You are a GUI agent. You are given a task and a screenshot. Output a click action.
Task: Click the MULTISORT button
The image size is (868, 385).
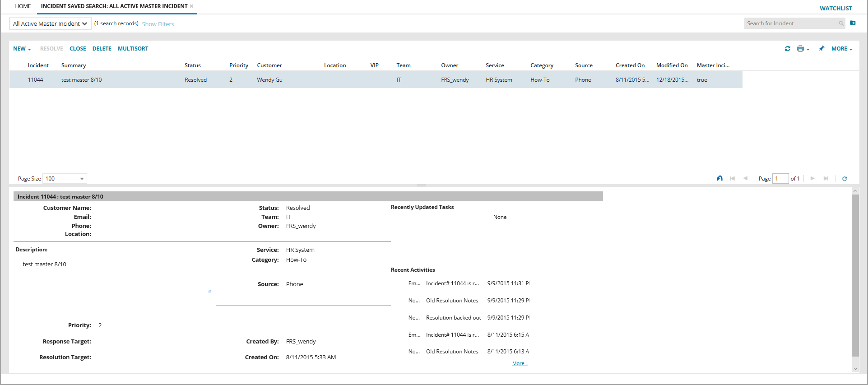click(133, 49)
